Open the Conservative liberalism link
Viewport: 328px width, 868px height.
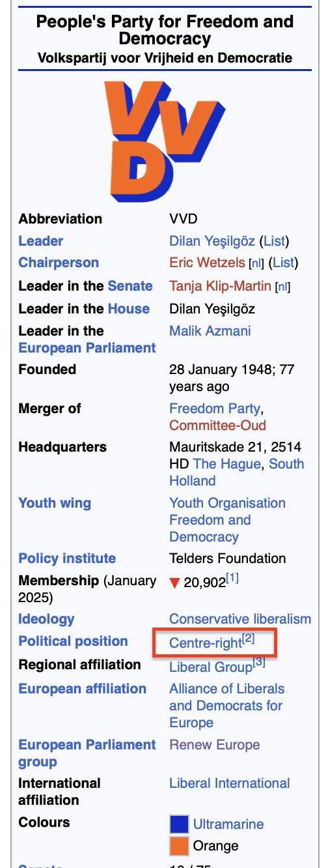(240, 619)
